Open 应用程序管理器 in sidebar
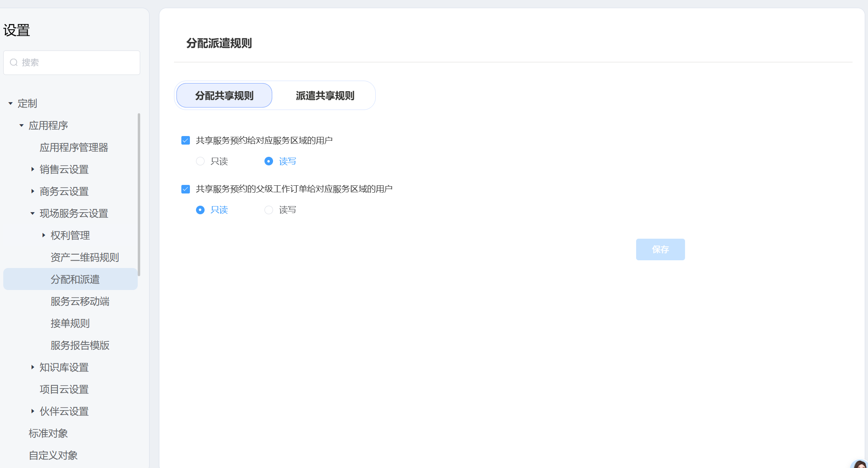Image resolution: width=868 pixels, height=468 pixels. tap(74, 147)
